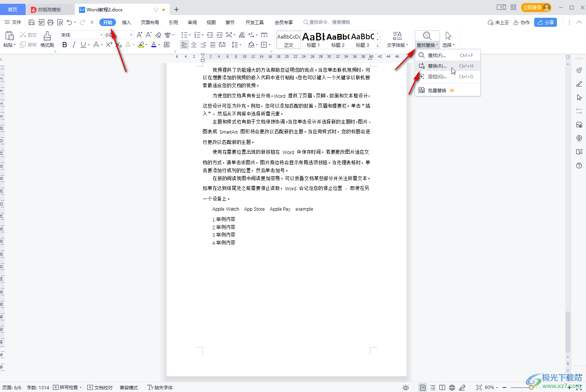The width and height of the screenshot is (586, 392).
Task: Click the zoom slider handle
Action: pos(531,387)
